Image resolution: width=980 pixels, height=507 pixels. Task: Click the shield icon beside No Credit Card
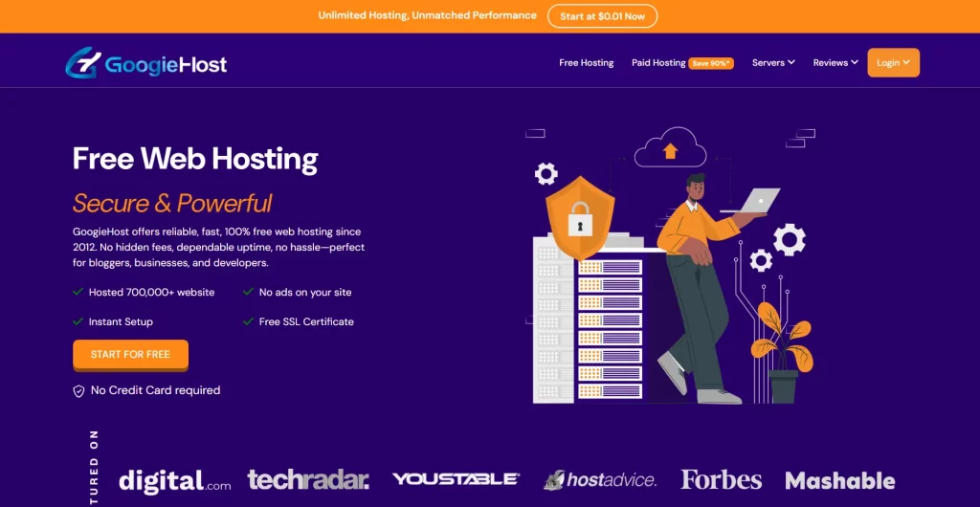pos(78,391)
